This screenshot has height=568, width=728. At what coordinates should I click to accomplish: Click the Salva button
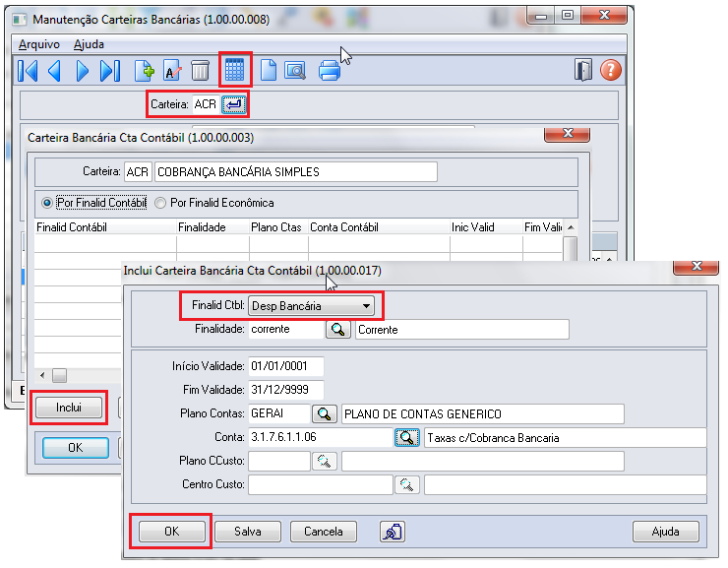(x=248, y=532)
